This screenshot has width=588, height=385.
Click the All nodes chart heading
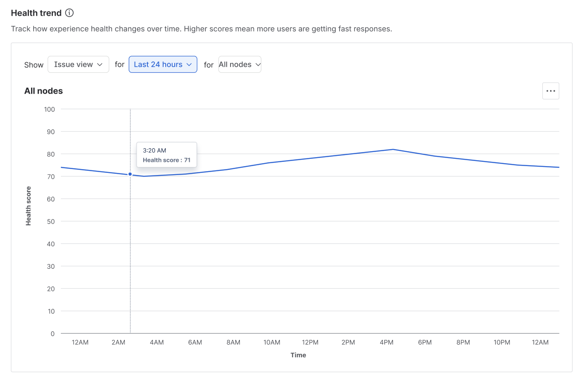click(43, 91)
